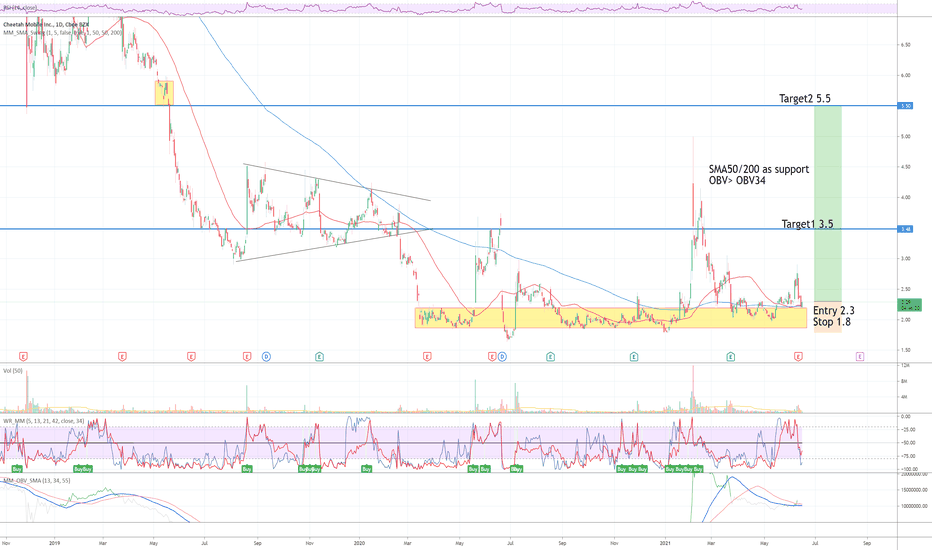Select the small yellow rectangle near May 2019

point(164,93)
